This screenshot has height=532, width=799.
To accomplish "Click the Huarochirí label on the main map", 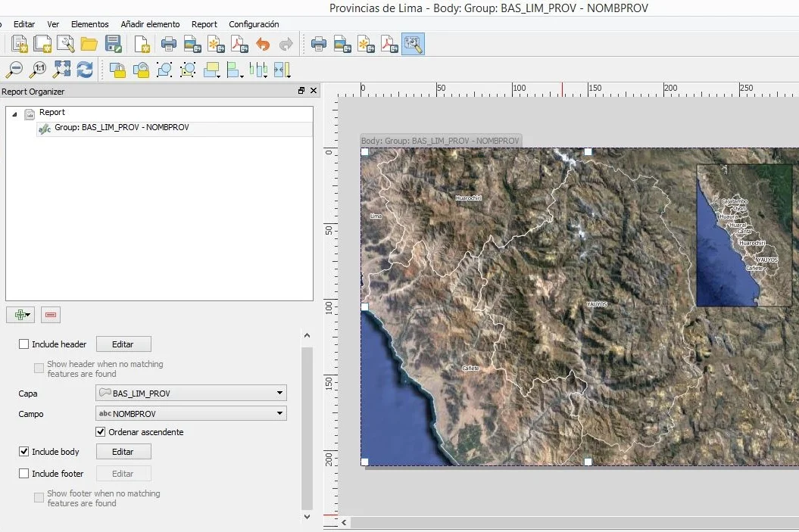I will (x=468, y=198).
